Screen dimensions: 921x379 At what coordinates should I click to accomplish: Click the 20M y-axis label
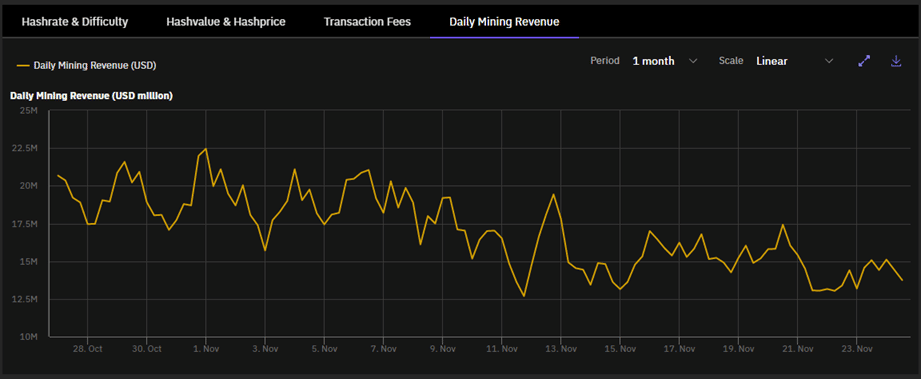tap(28, 186)
